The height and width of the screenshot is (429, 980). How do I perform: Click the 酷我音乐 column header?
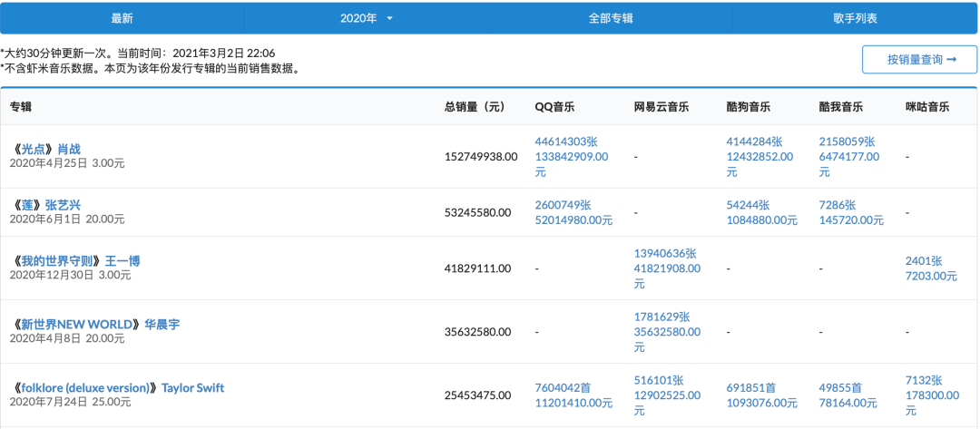[840, 107]
